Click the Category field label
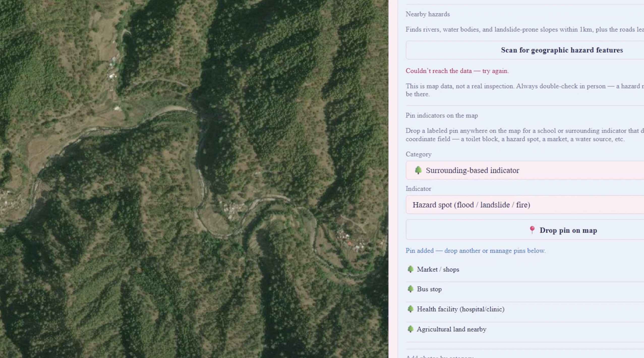Viewport: 644px width, 358px height. pyautogui.click(x=419, y=154)
